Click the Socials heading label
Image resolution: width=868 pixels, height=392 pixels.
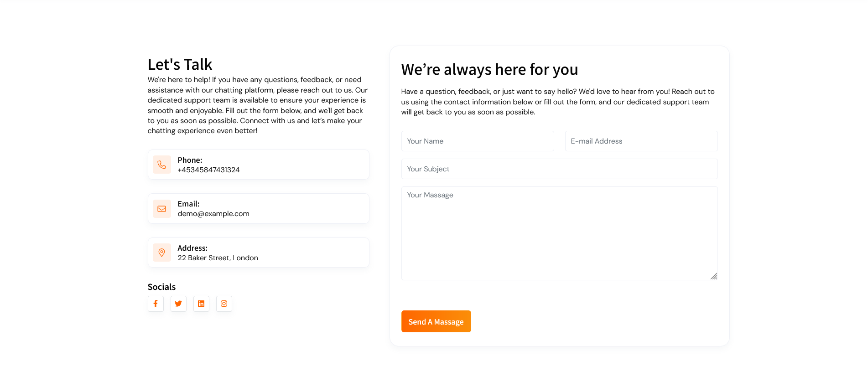tap(161, 287)
